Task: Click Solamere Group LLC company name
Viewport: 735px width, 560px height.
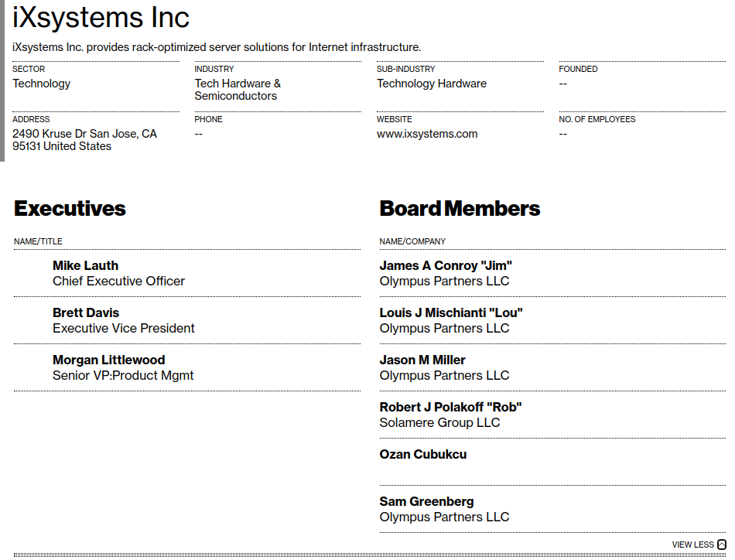Action: tap(439, 422)
